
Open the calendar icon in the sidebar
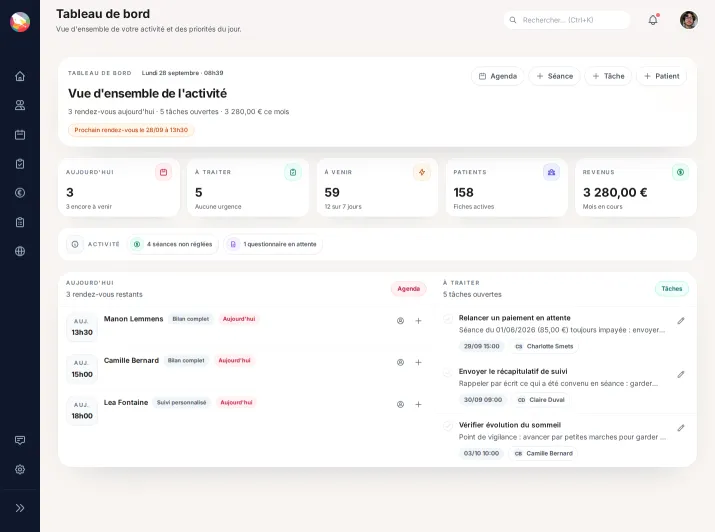tap(20, 134)
